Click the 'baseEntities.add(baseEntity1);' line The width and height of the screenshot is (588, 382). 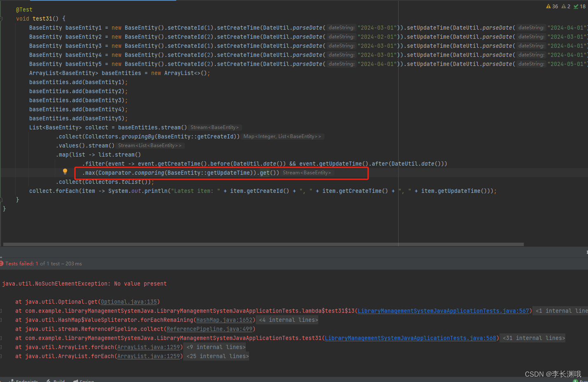(79, 82)
